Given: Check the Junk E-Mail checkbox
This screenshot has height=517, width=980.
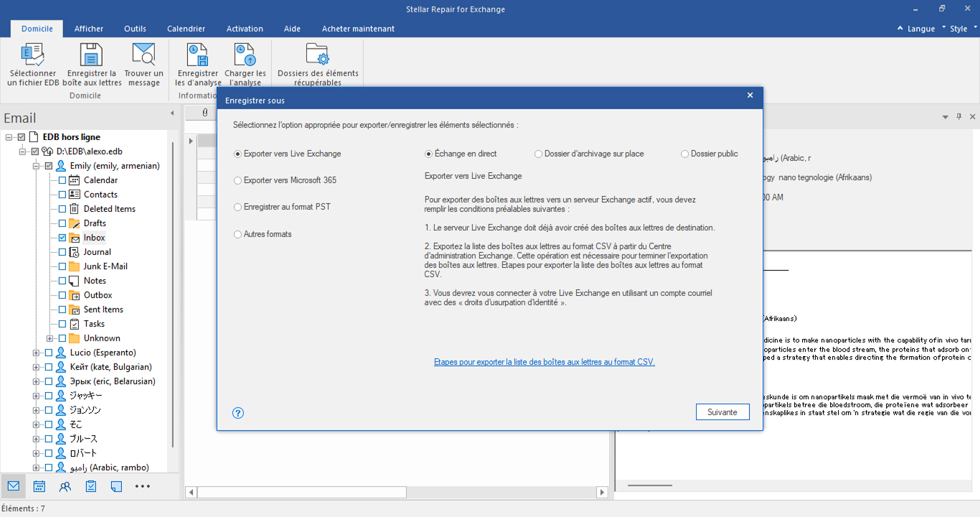Looking at the screenshot, I should (62, 266).
